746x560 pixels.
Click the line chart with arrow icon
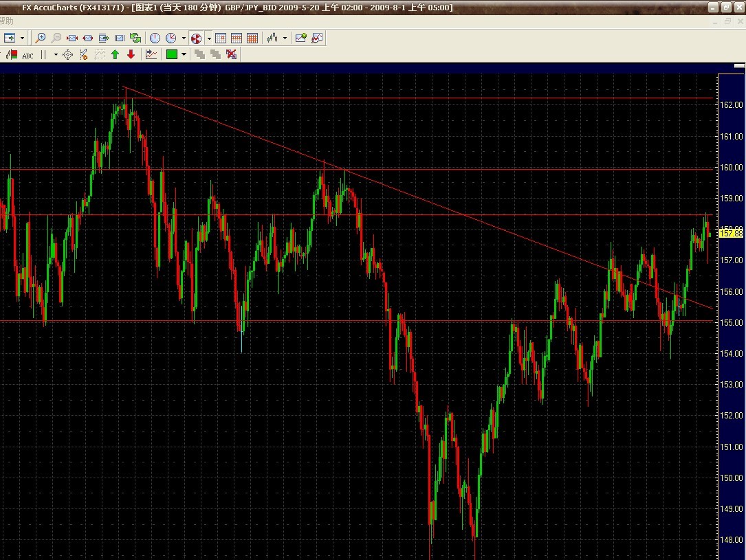point(151,55)
